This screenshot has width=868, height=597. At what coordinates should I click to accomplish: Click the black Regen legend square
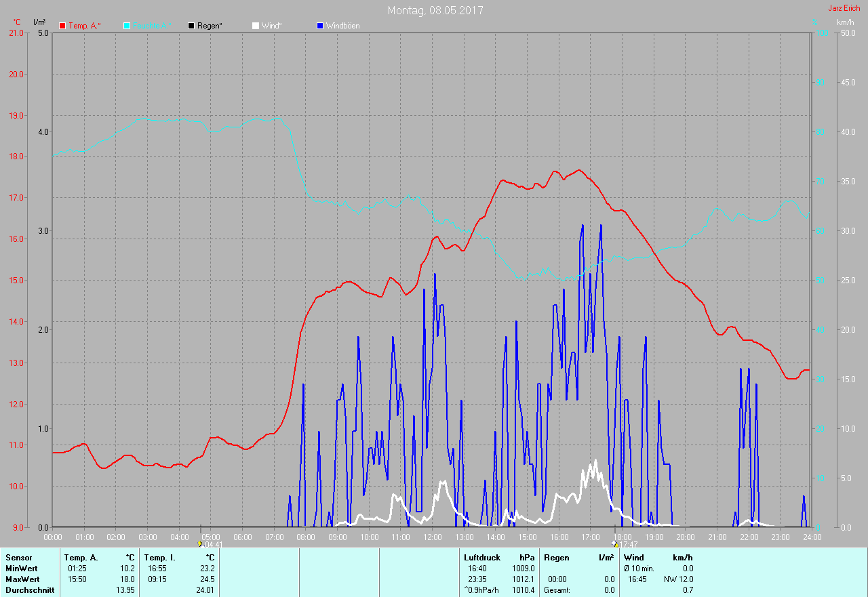[x=191, y=26]
